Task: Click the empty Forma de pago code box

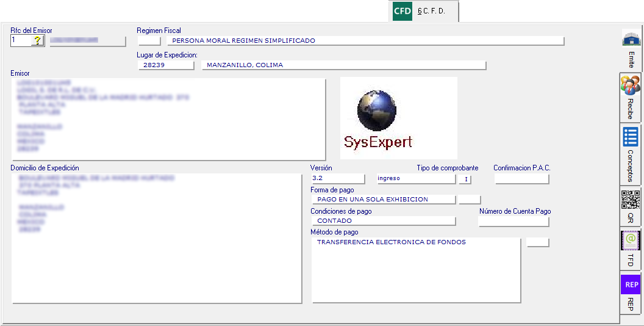Action: [470, 200]
